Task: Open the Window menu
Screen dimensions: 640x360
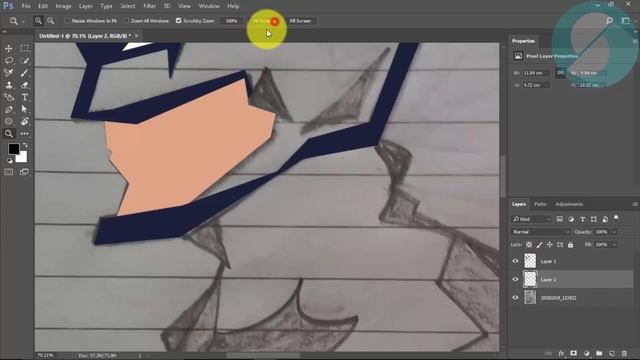Action: click(x=209, y=6)
